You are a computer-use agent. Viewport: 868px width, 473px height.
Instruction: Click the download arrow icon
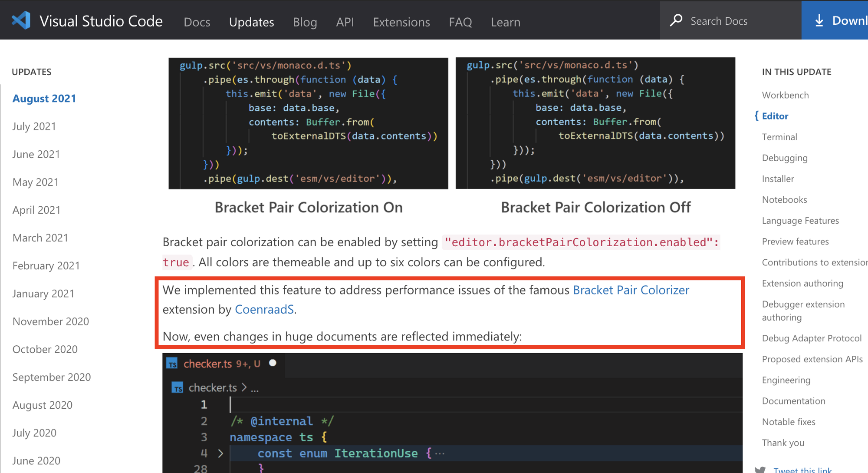pyautogui.click(x=819, y=20)
